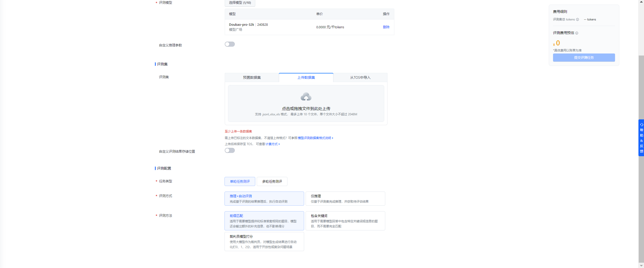Click the 费用细则 heading
The width and height of the screenshot is (644, 268).
pyautogui.click(x=560, y=12)
